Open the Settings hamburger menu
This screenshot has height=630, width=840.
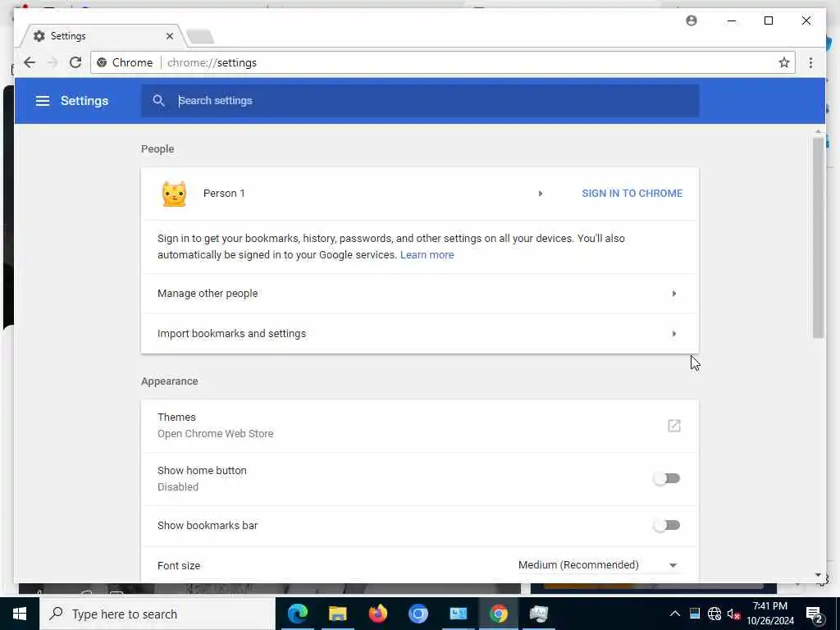click(x=43, y=101)
